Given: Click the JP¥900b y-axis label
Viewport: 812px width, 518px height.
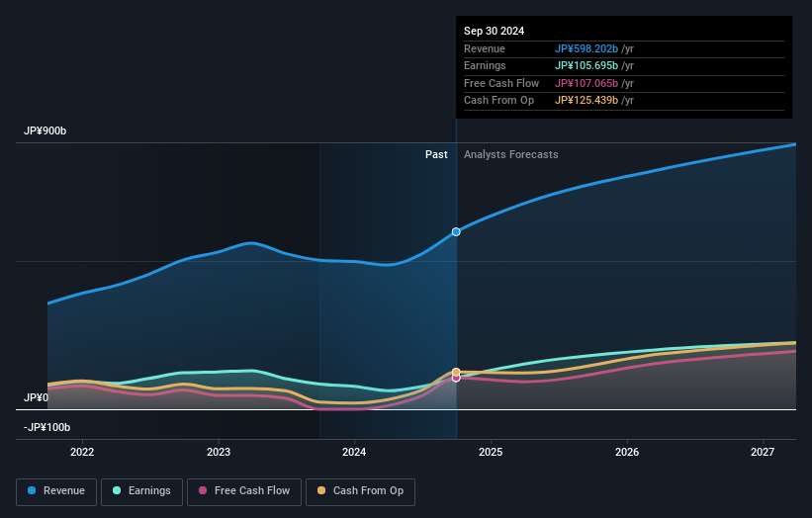Looking at the screenshot, I should click(x=45, y=130).
